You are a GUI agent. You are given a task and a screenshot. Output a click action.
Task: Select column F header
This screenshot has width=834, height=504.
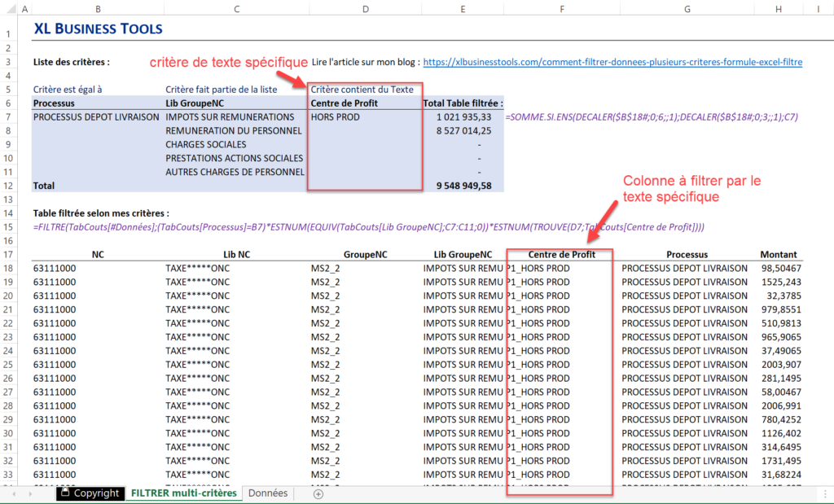pyautogui.click(x=561, y=9)
